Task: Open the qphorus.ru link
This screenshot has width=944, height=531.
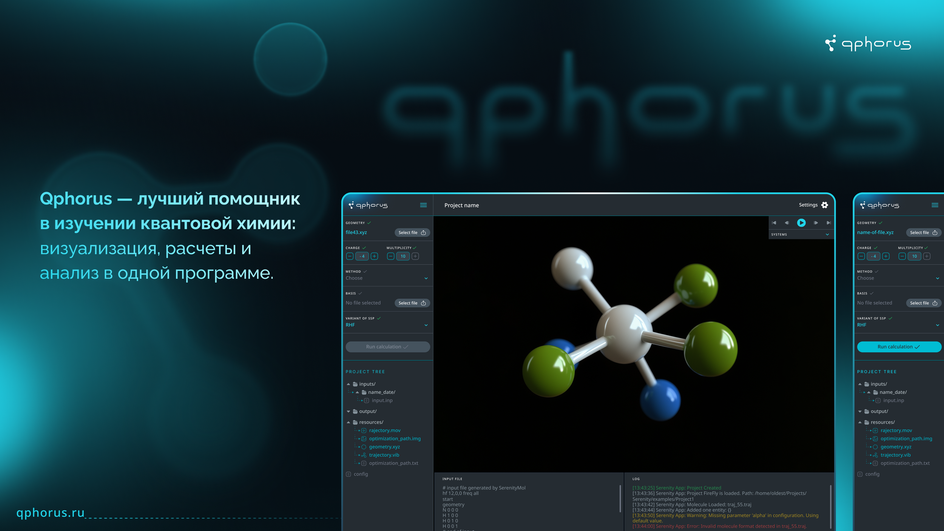Action: coord(51,512)
